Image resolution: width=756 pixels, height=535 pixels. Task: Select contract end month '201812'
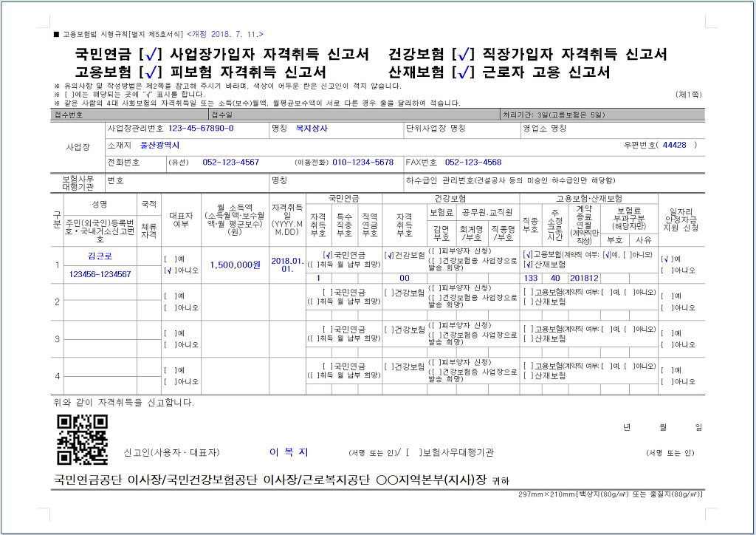coord(584,279)
